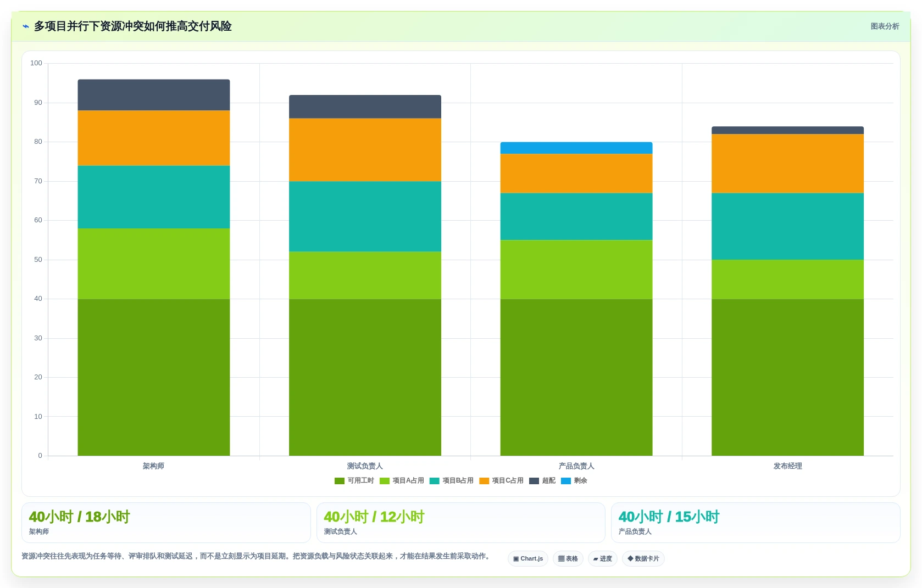Click the 测试负责人 x-axis label

click(x=365, y=466)
